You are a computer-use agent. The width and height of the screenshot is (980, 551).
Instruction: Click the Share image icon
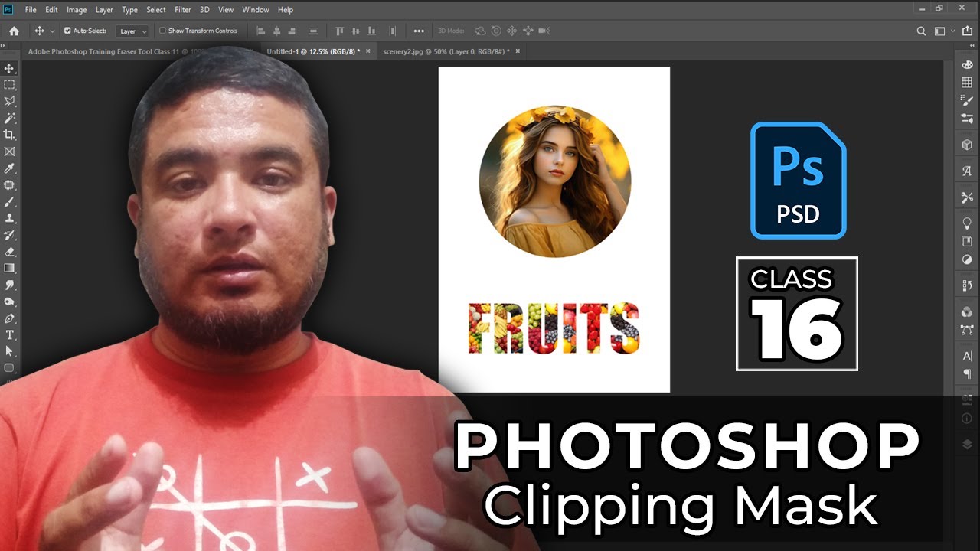tap(968, 31)
